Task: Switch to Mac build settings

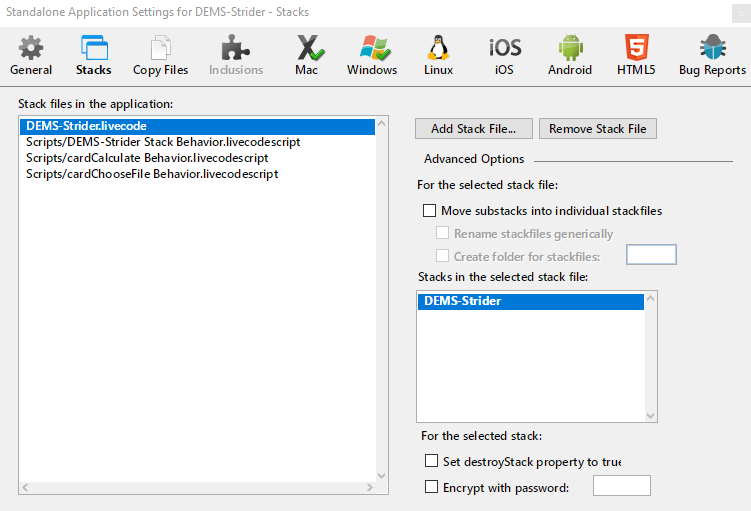Action: click(306, 55)
